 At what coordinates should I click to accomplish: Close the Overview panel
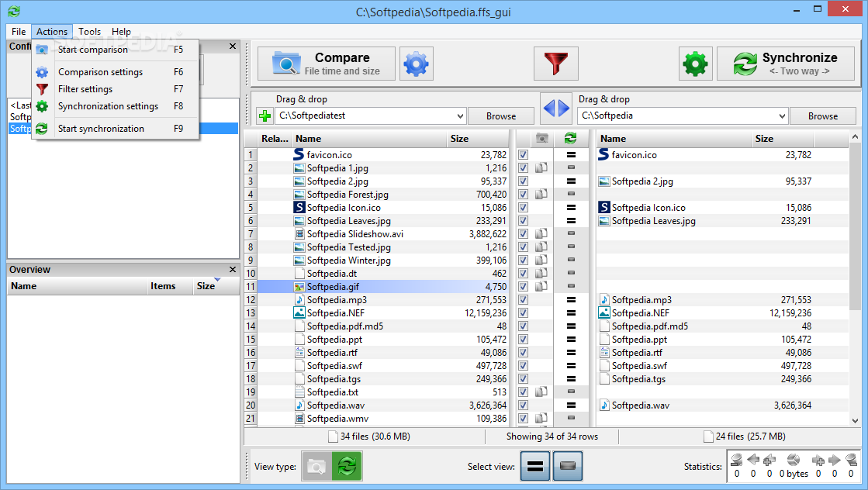coord(233,269)
